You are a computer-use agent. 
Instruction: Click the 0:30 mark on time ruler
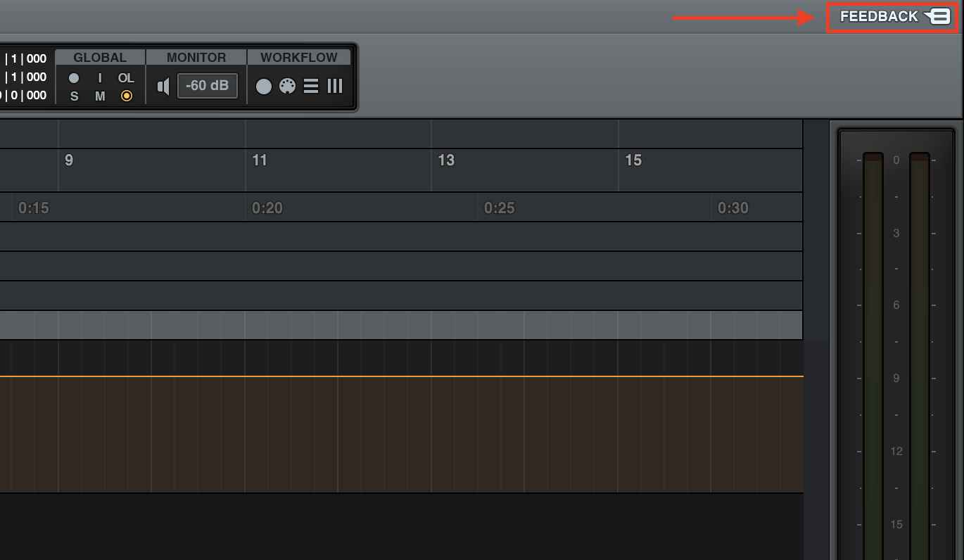point(732,208)
